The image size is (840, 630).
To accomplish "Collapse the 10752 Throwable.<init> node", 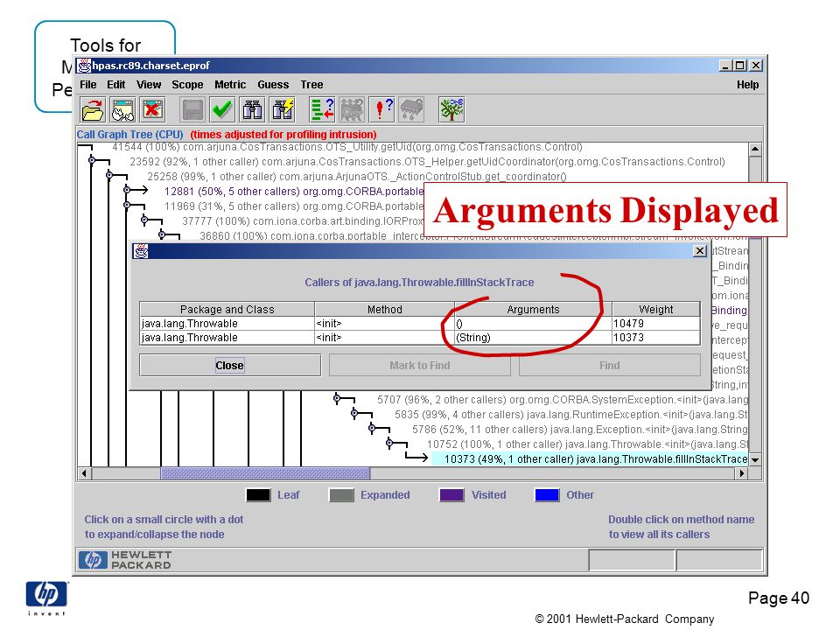I will tap(389, 443).
